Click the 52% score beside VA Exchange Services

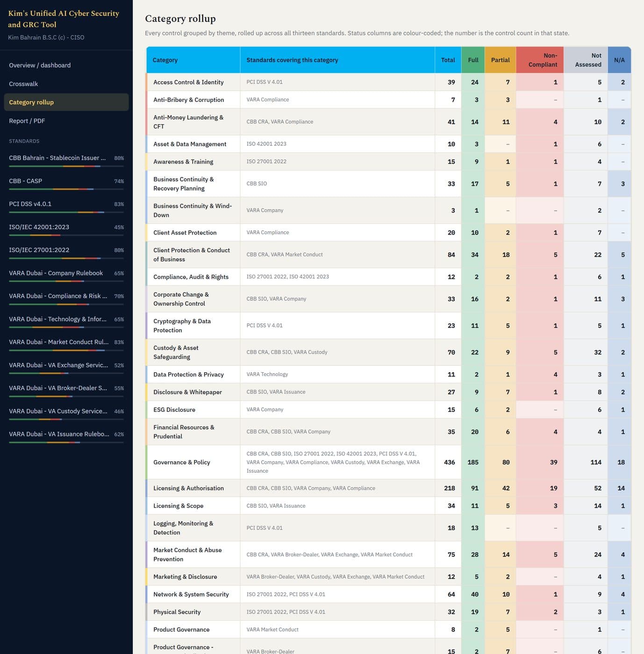119,365
